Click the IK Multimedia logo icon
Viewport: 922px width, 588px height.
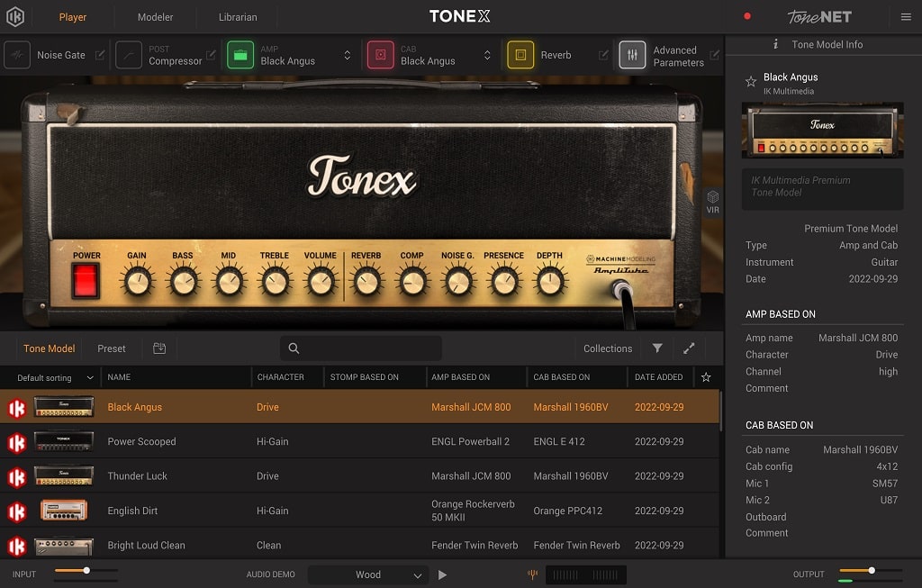[x=15, y=16]
